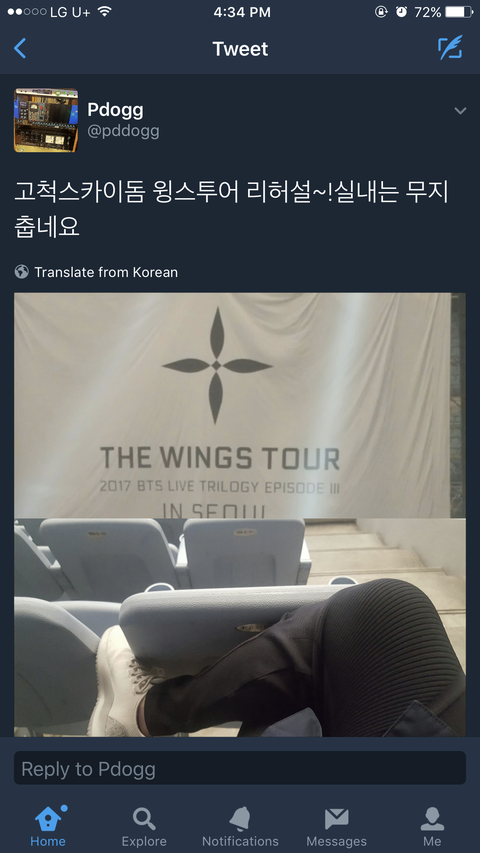Screen dimensions: 480x853
Task: Open the stadium seats photo
Action: (x=240, y=628)
